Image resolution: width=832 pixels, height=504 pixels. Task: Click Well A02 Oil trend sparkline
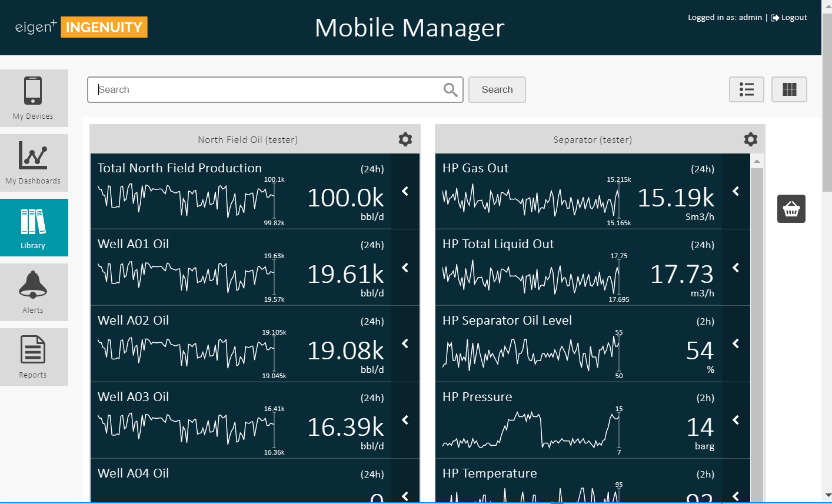tap(186, 353)
